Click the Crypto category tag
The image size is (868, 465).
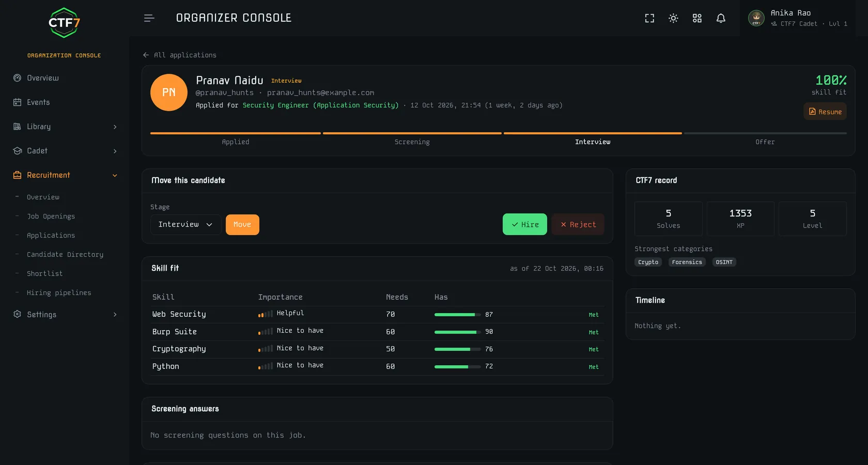(x=648, y=262)
